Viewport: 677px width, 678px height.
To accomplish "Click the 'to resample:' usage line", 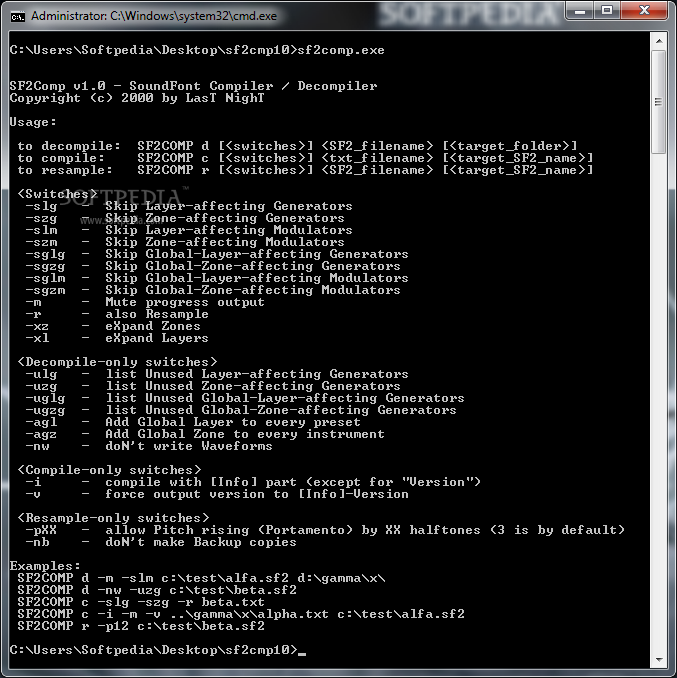I will pyautogui.click(x=305, y=170).
